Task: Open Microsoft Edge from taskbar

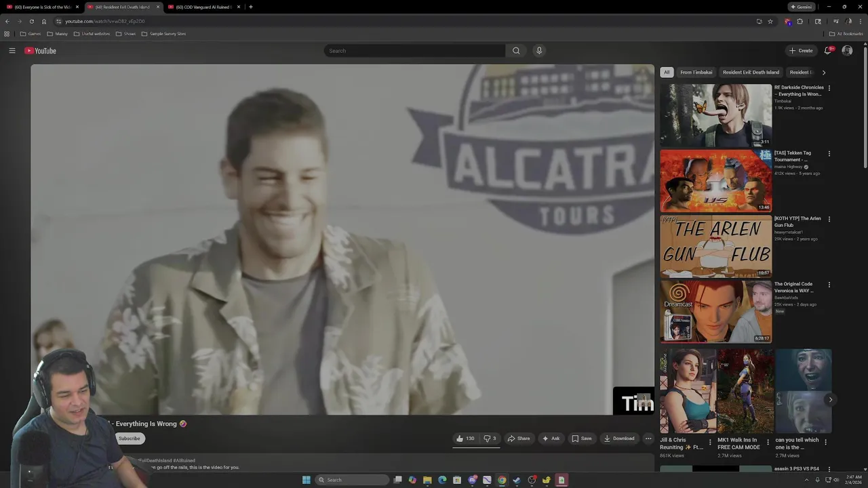Action: pos(442,480)
